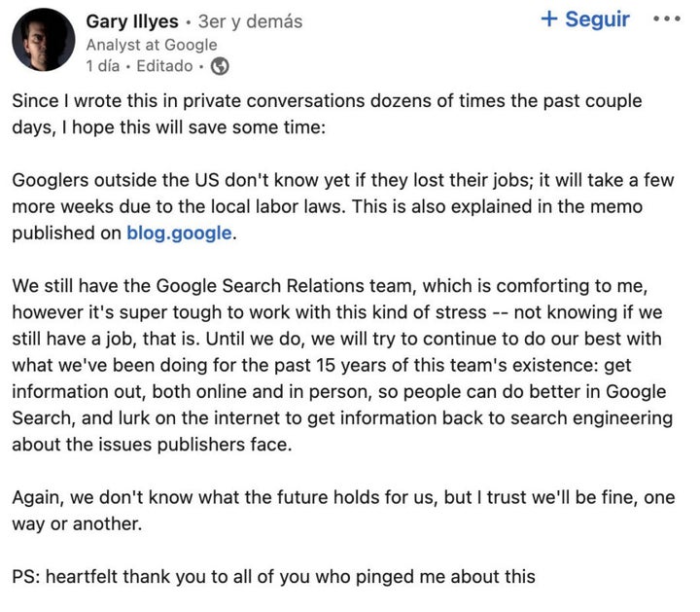Open the Gary Illyes name link
700x612 pixels.
(x=134, y=21)
